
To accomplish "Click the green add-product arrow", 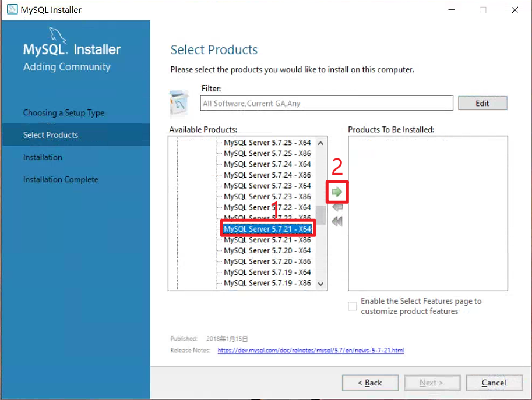I will 337,192.
